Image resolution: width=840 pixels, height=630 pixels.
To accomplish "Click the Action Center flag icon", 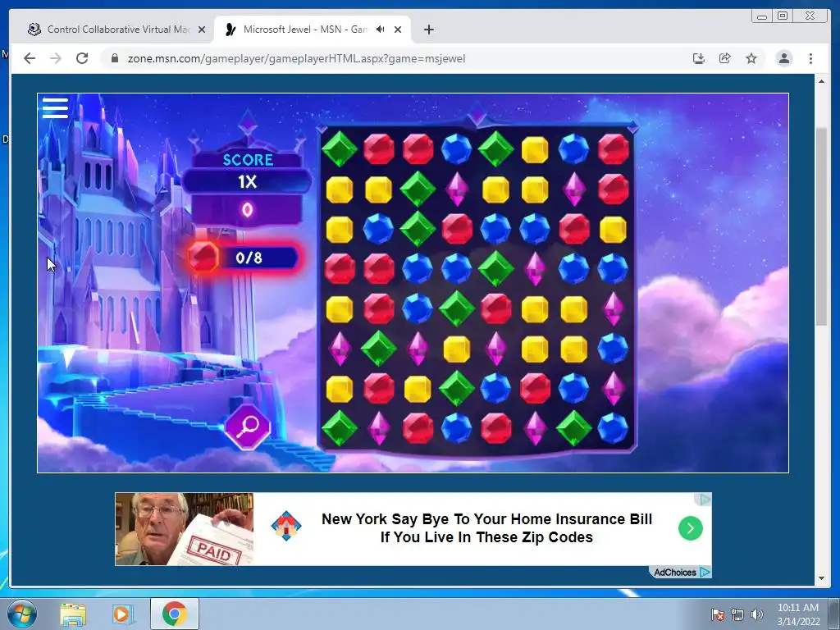I will pos(717,614).
